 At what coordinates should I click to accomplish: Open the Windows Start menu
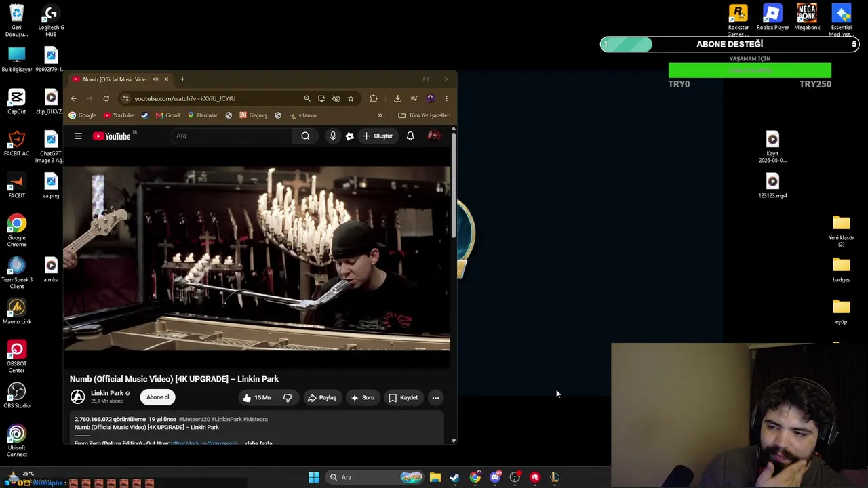pos(313,477)
